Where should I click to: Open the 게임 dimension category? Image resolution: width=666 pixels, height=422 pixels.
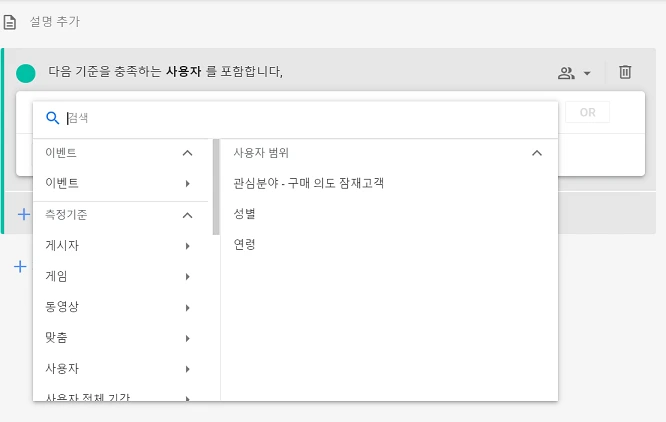click(121, 277)
